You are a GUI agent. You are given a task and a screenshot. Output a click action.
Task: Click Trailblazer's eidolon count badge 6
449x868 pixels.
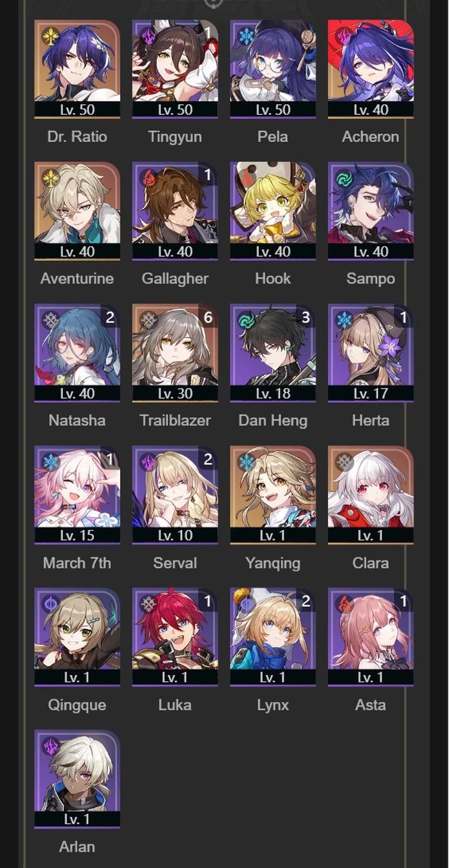[x=208, y=318]
